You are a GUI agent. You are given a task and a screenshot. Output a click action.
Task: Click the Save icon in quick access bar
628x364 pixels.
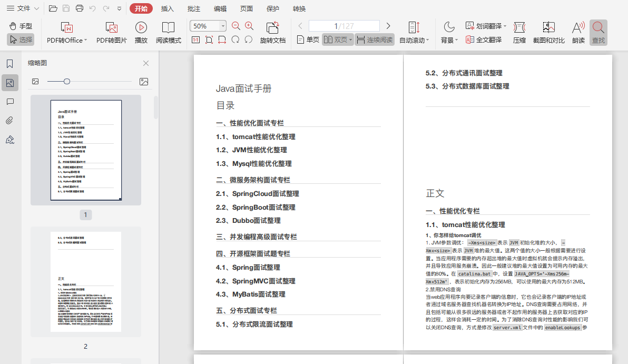coord(66,8)
